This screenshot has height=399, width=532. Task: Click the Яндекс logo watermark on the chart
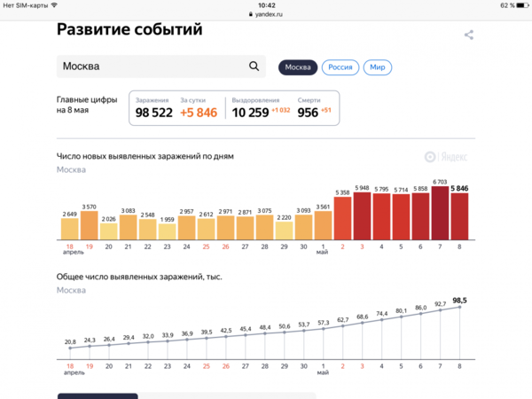[447, 157]
